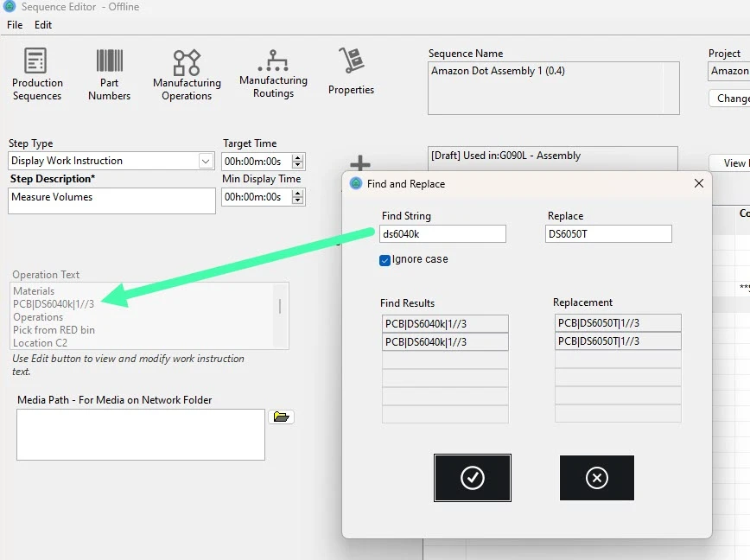Open the Part Numbers barcode icon
The image size is (750, 560).
pyautogui.click(x=109, y=62)
